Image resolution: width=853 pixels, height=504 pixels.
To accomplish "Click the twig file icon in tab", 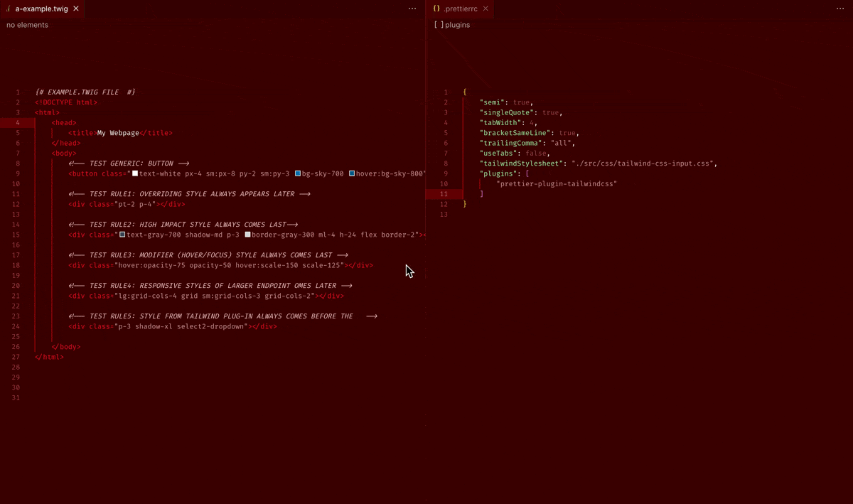I will click(9, 9).
